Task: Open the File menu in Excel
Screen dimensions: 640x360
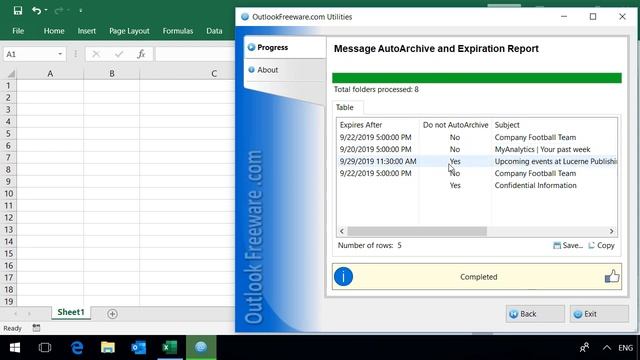Action: click(18, 31)
